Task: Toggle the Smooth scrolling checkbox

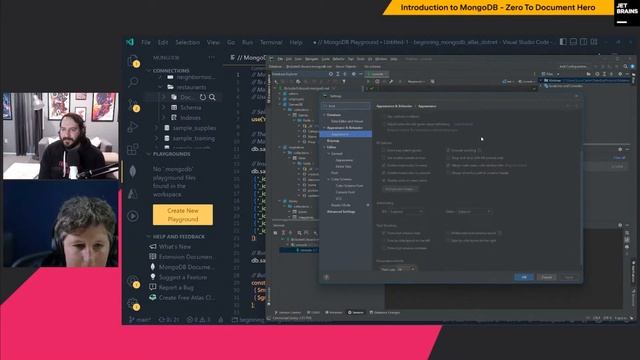Action: point(448,151)
